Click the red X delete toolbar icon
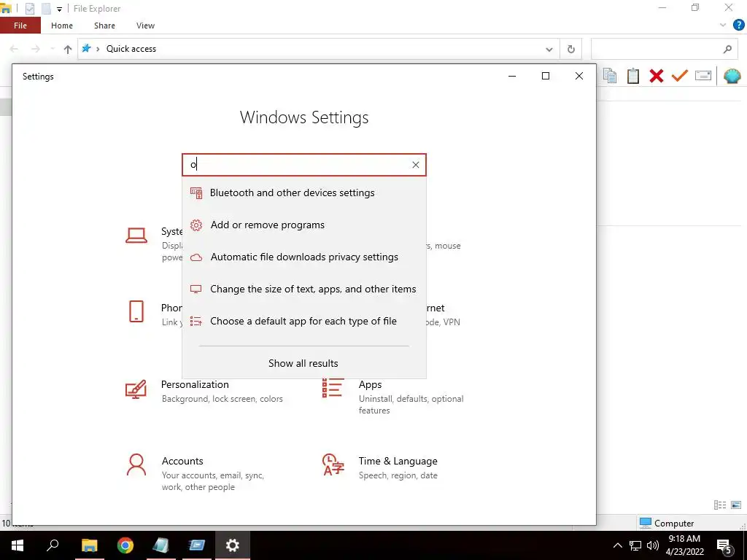 coord(656,76)
